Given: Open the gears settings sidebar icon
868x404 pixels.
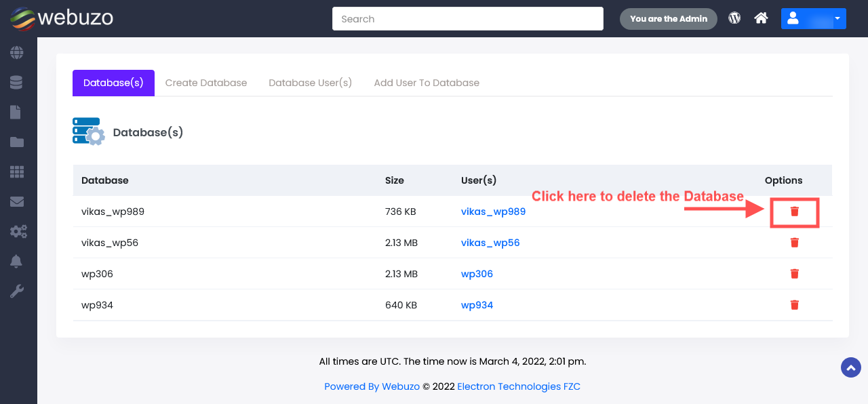Looking at the screenshot, I should tap(18, 232).
